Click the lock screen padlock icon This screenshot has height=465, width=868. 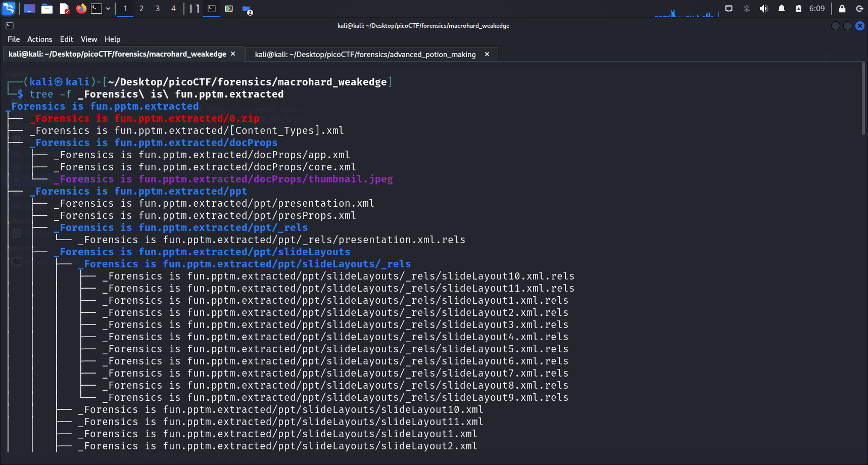tap(842, 9)
